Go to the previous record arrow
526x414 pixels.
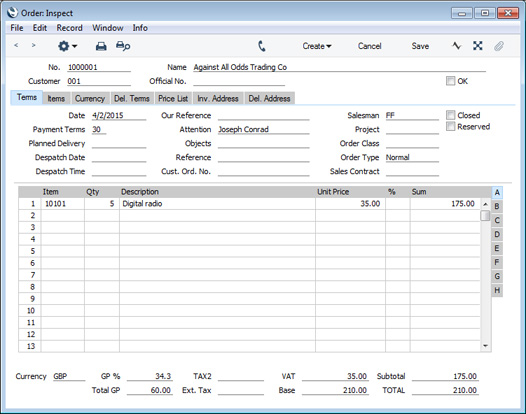click(x=16, y=45)
